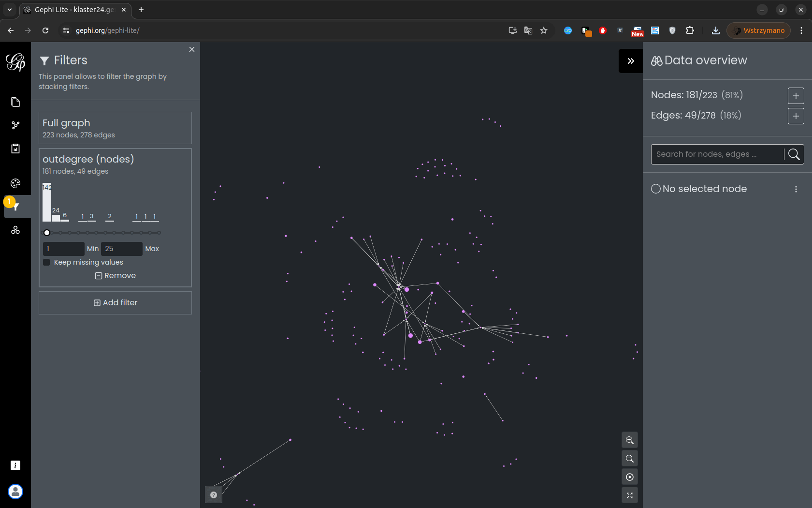Click the New badge extension icon
Viewport: 812px width, 508px height.
[x=638, y=31]
